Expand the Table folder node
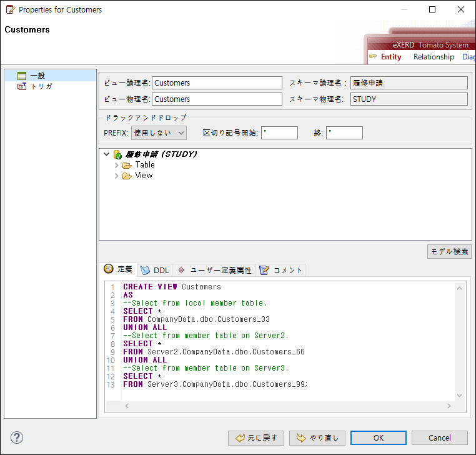Viewport: 476px width, 455px height. [x=116, y=165]
